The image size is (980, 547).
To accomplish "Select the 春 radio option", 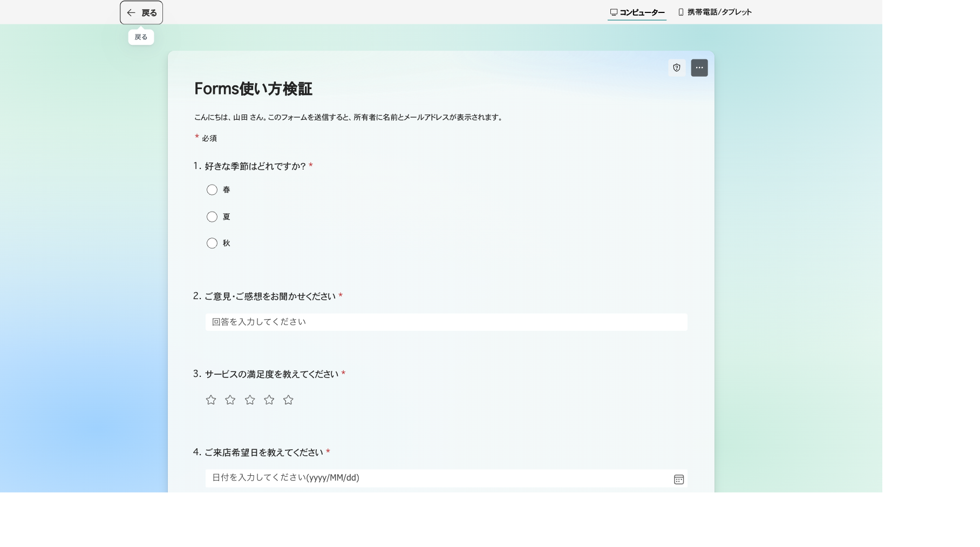I will 212,190.
